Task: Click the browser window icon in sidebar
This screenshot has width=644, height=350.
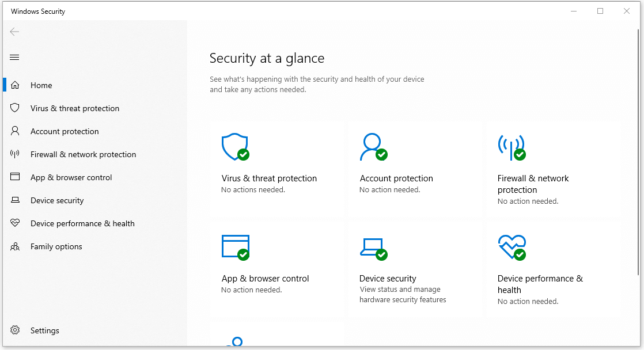Action: coord(15,177)
